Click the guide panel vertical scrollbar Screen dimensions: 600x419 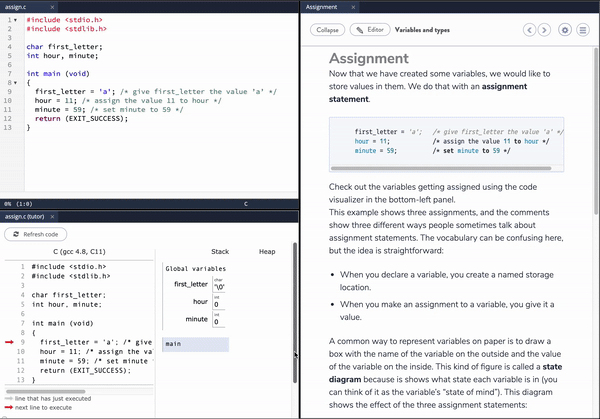[x=596, y=130]
